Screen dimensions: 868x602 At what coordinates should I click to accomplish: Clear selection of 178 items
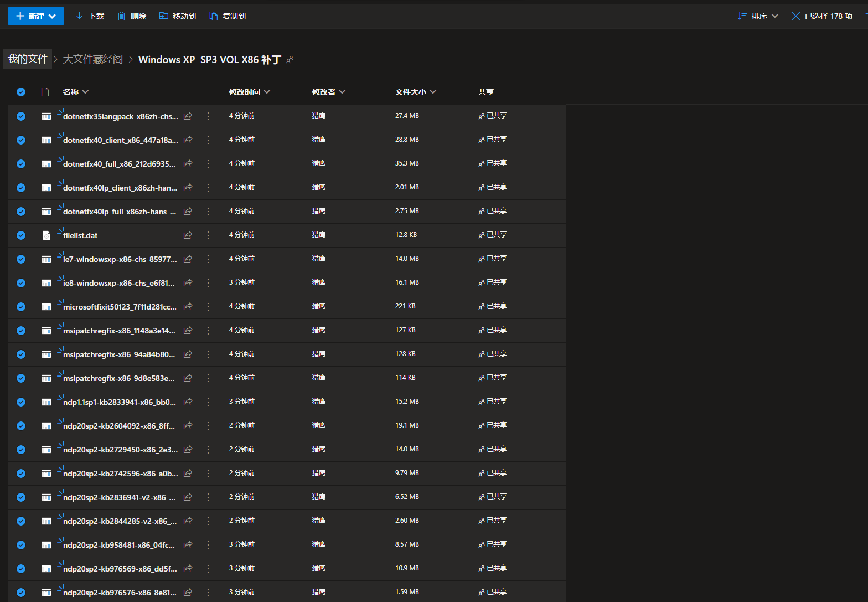point(795,16)
